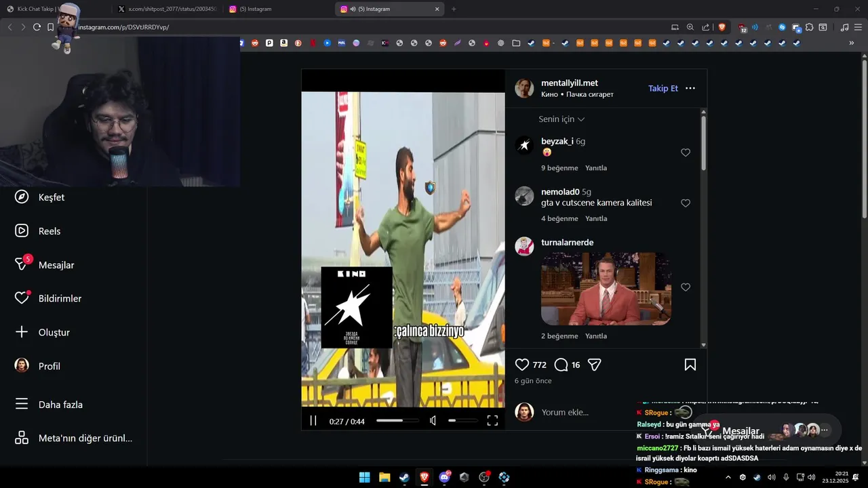Show hidden system tray icons
Viewport: 868px width, 488px height.
[728, 477]
